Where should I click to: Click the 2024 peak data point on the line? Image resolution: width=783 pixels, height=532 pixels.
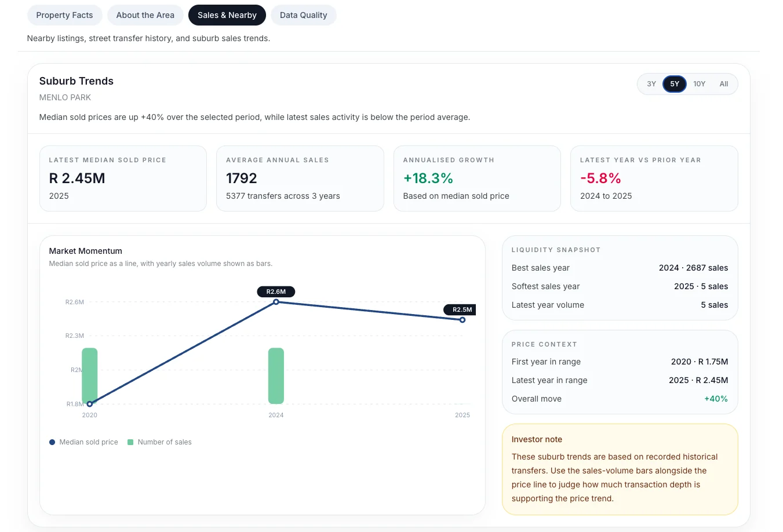276,302
